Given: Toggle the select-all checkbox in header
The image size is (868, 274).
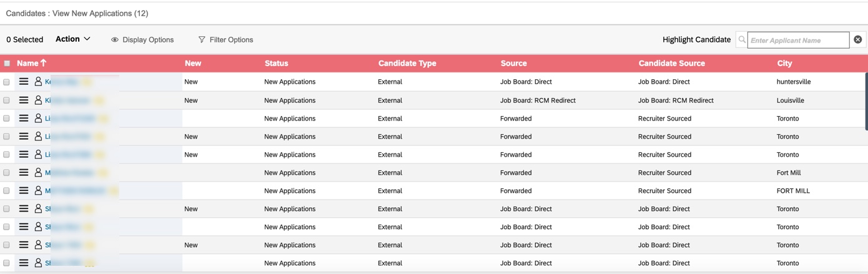Looking at the screenshot, I should [x=7, y=63].
